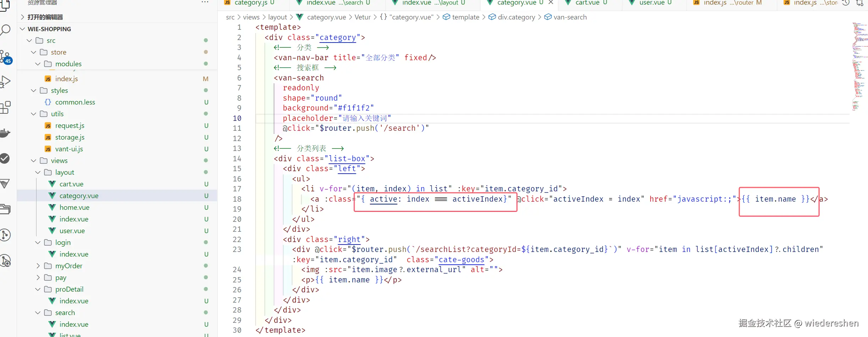Collapse the 打开的编辑器 section
Viewport: 868px width, 337px height.
click(x=23, y=17)
